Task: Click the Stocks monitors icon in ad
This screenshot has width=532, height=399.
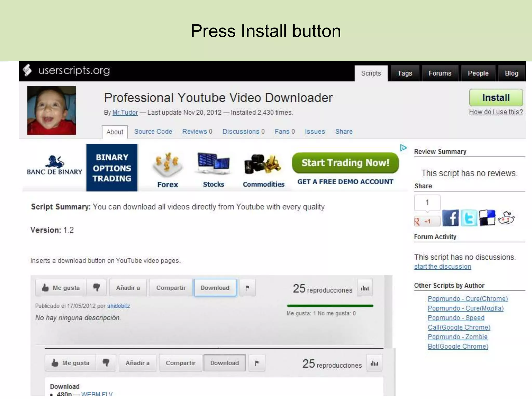Action: (x=213, y=164)
